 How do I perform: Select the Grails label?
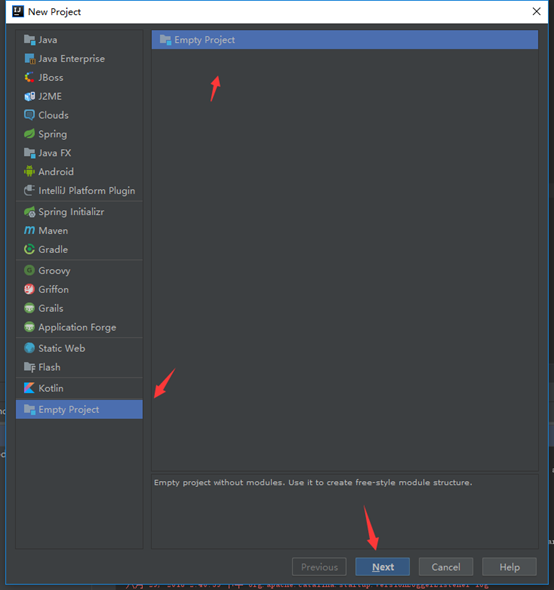(x=51, y=308)
